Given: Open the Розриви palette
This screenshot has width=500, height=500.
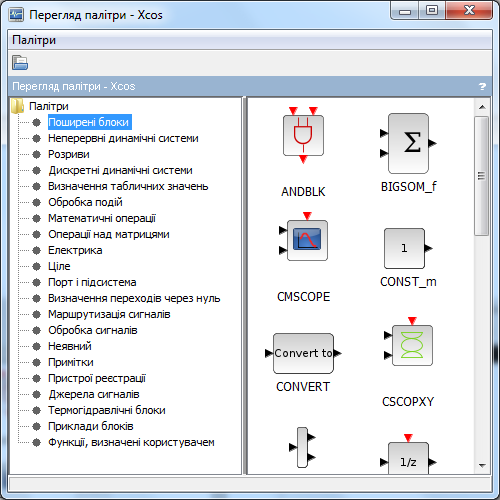Looking at the screenshot, I should pyautogui.click(x=69, y=154).
